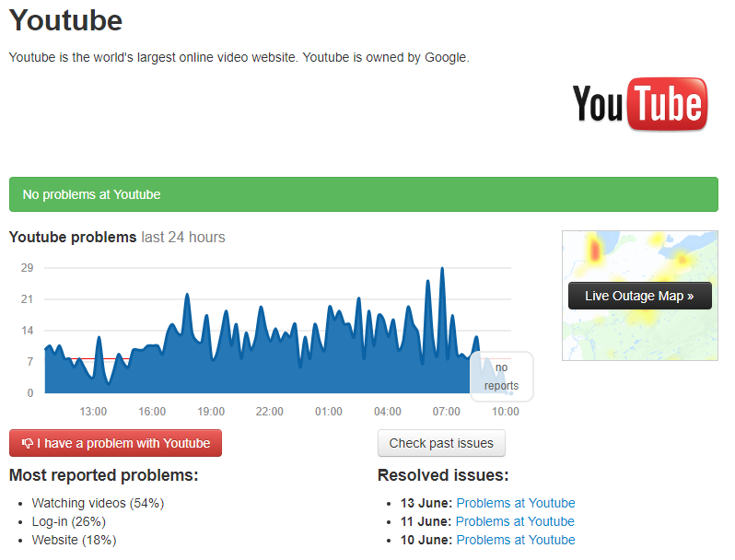735x560 pixels.
Task: Open the 13 June Problems at Youtube link
Action: [x=516, y=503]
